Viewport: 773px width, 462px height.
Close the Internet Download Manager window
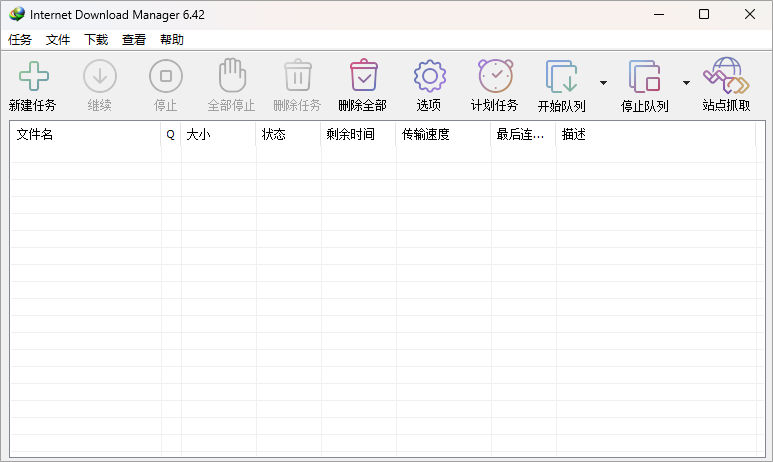(750, 14)
